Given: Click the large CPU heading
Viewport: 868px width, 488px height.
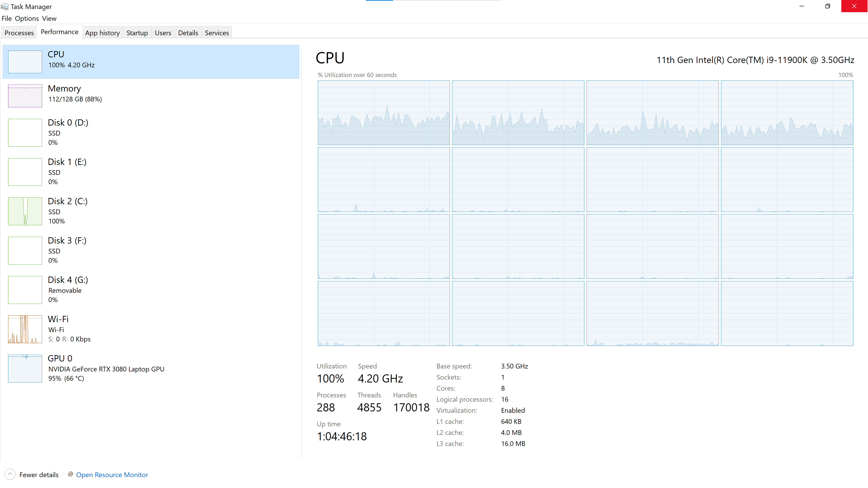Looking at the screenshot, I should pos(330,58).
